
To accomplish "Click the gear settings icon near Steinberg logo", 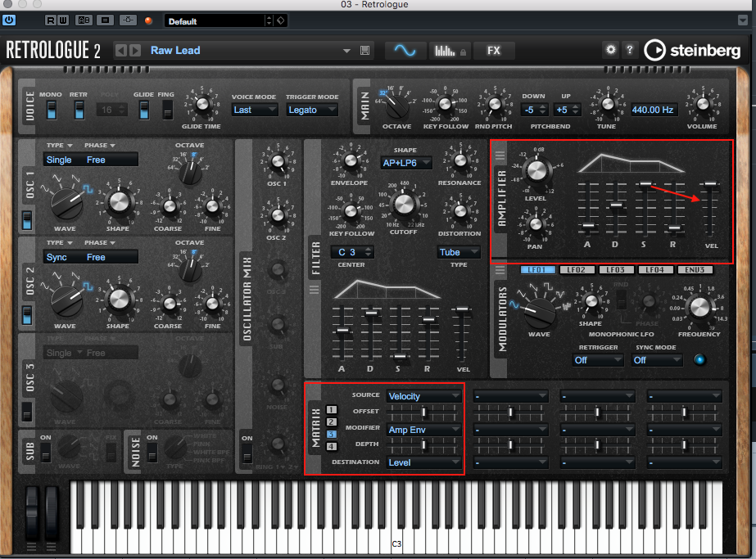I will pyautogui.click(x=610, y=50).
